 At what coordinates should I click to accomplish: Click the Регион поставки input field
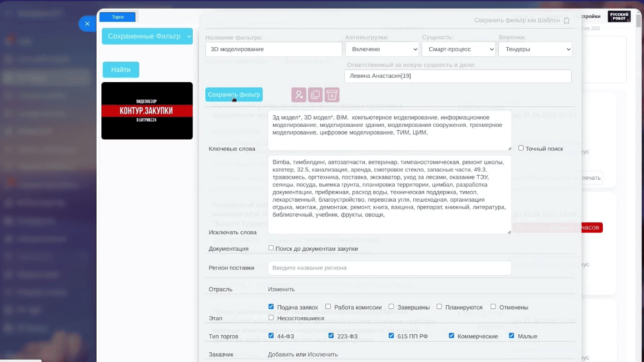coord(389,268)
